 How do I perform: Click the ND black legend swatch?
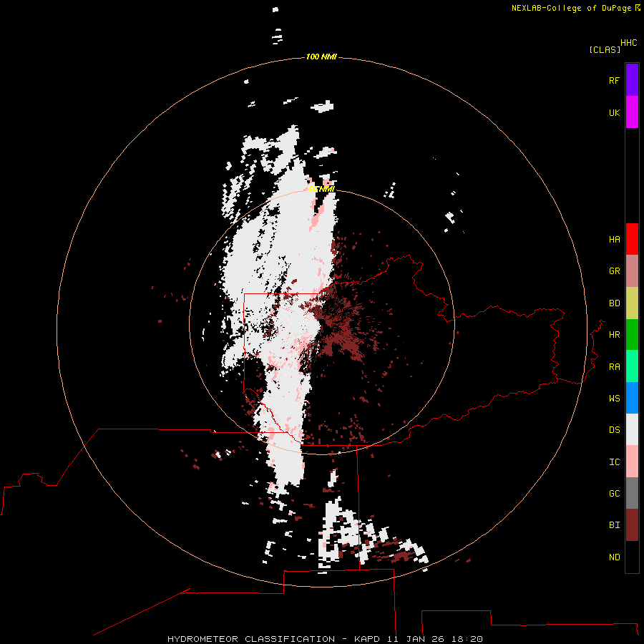632,557
